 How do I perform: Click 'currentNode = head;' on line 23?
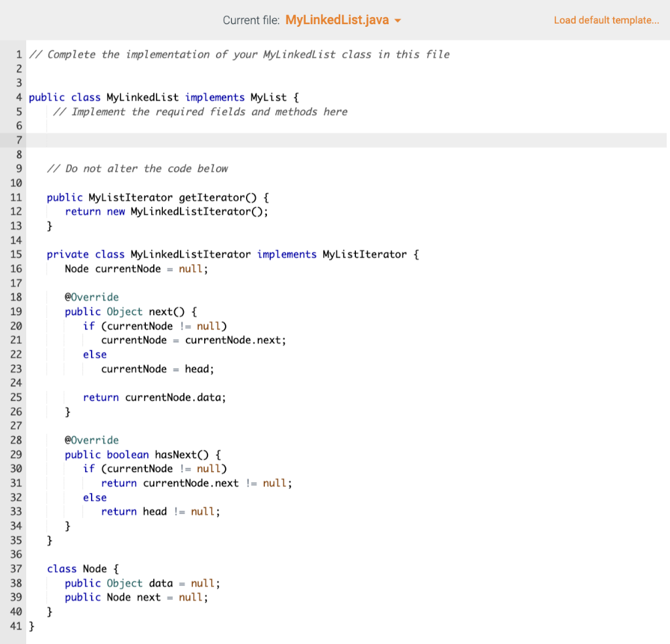point(157,369)
